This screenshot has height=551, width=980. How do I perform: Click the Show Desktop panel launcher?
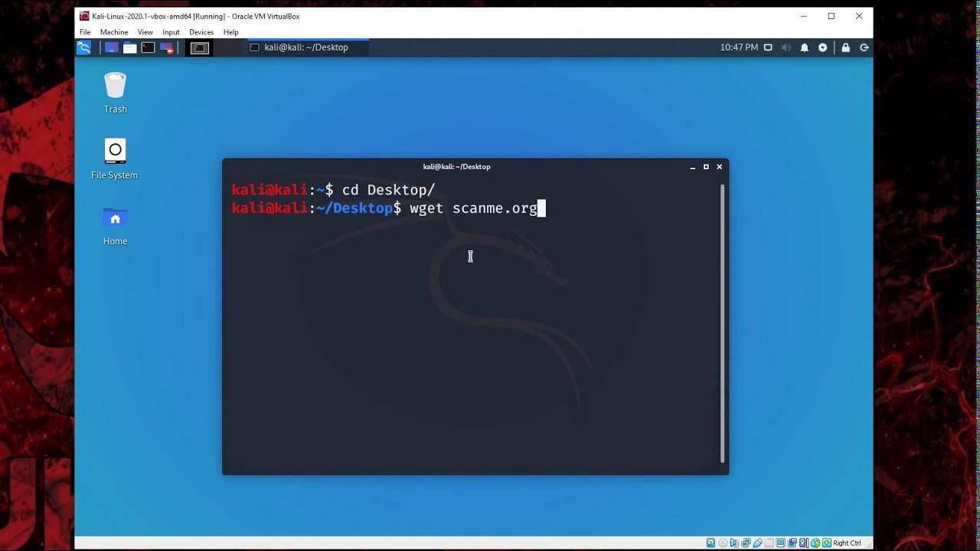[112, 47]
